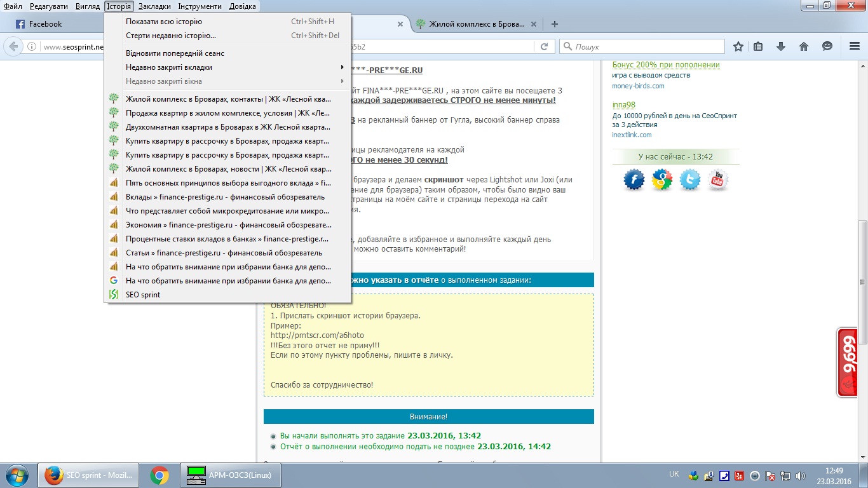Open the Вигляд menu
The height and width of the screenshot is (488, 868).
coord(88,6)
